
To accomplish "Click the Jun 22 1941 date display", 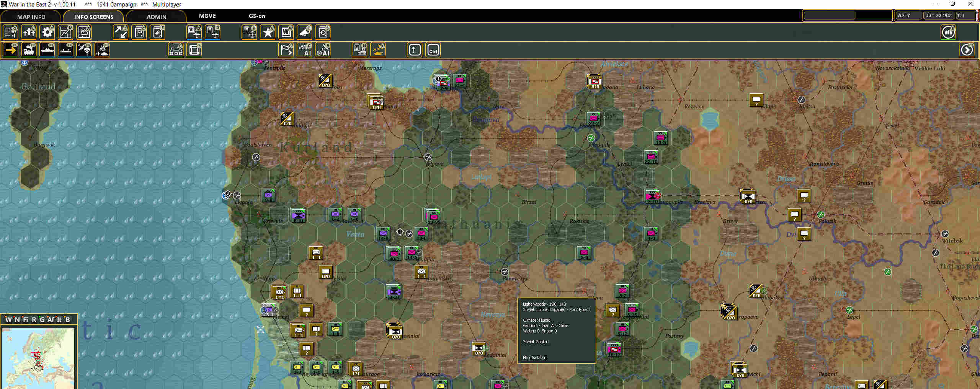I will [939, 16].
